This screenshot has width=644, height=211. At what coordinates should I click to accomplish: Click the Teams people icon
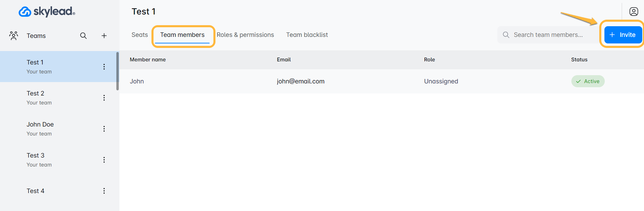point(14,36)
